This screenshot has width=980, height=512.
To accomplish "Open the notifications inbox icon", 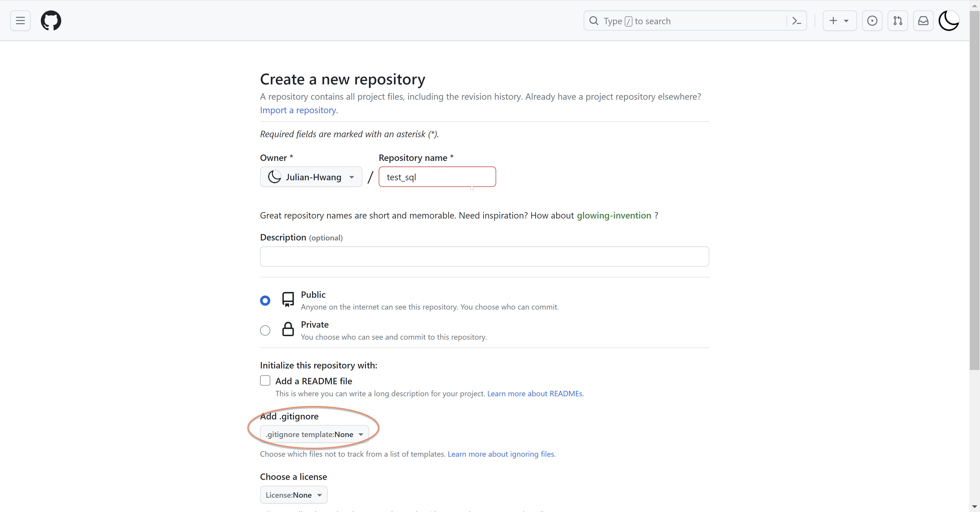I will [923, 20].
